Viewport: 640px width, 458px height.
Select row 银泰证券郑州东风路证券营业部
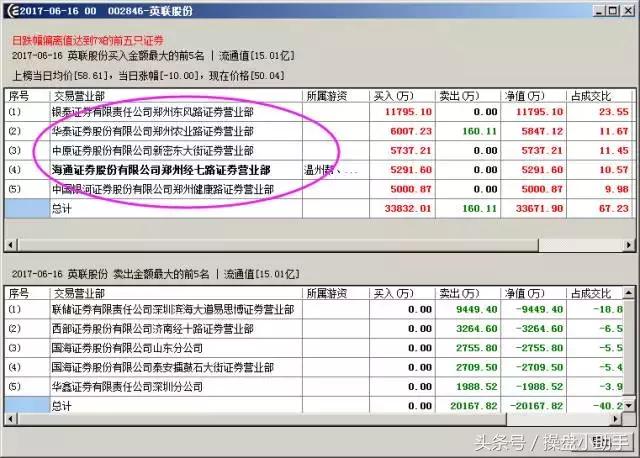[319, 112]
